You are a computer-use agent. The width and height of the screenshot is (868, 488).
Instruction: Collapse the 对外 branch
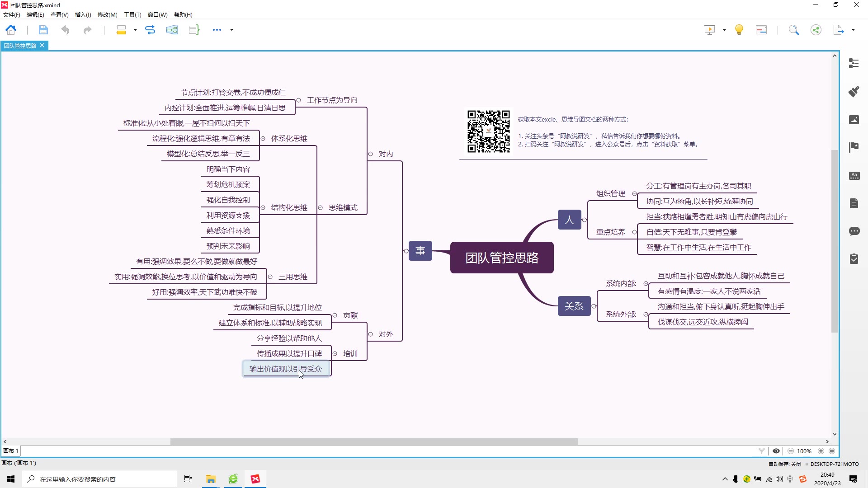point(371,334)
